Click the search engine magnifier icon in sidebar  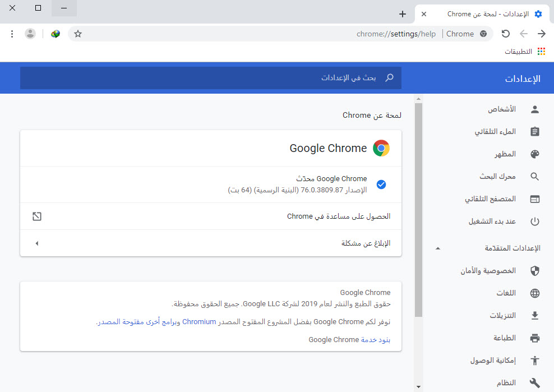point(534,177)
